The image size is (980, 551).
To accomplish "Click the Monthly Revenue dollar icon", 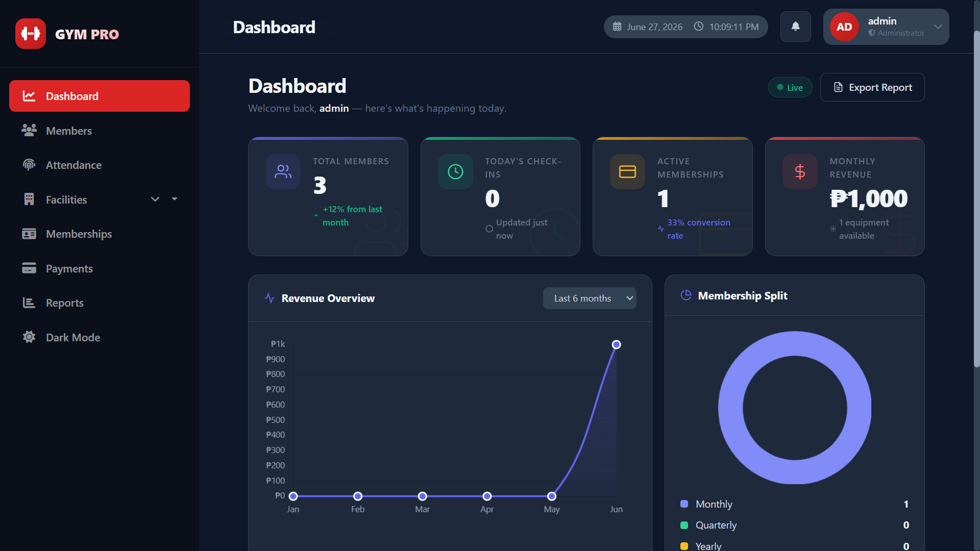I will click(800, 171).
